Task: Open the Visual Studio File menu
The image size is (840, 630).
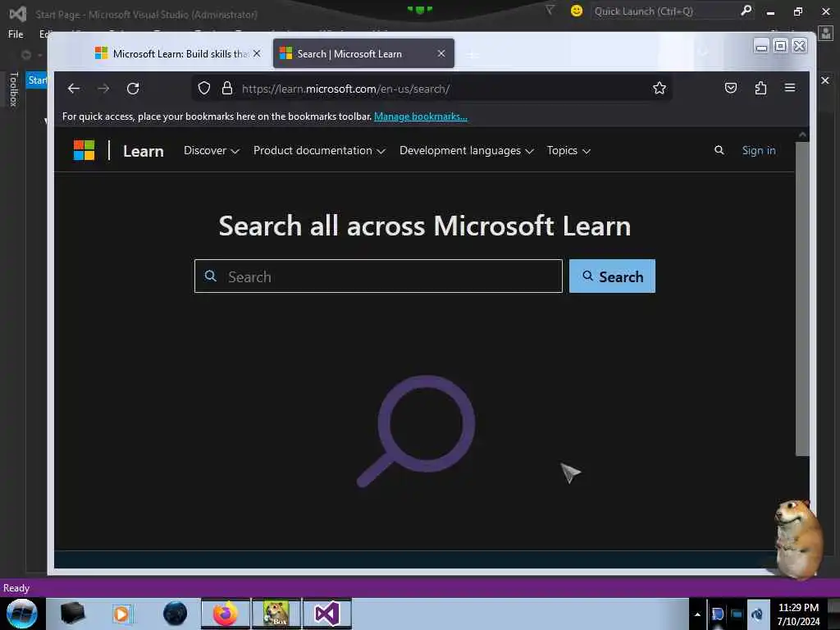Action: [x=16, y=34]
